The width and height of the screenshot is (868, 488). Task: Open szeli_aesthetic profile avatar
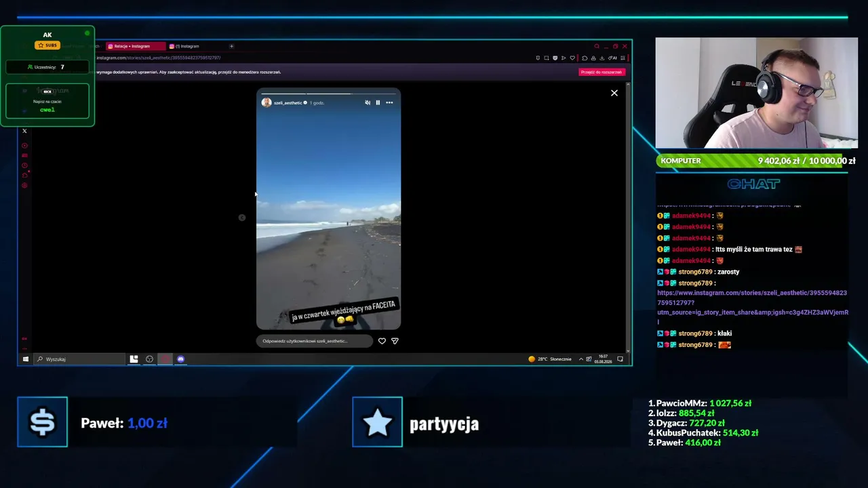[267, 102]
